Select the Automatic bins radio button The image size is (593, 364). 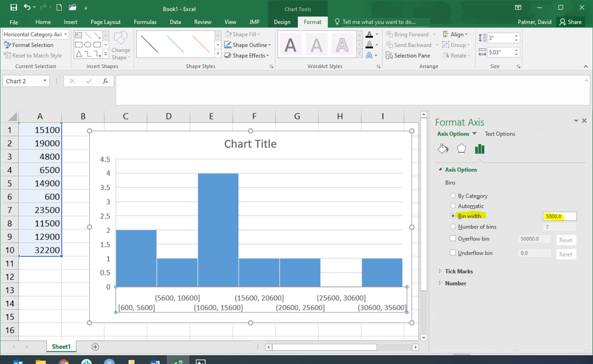tap(453, 206)
